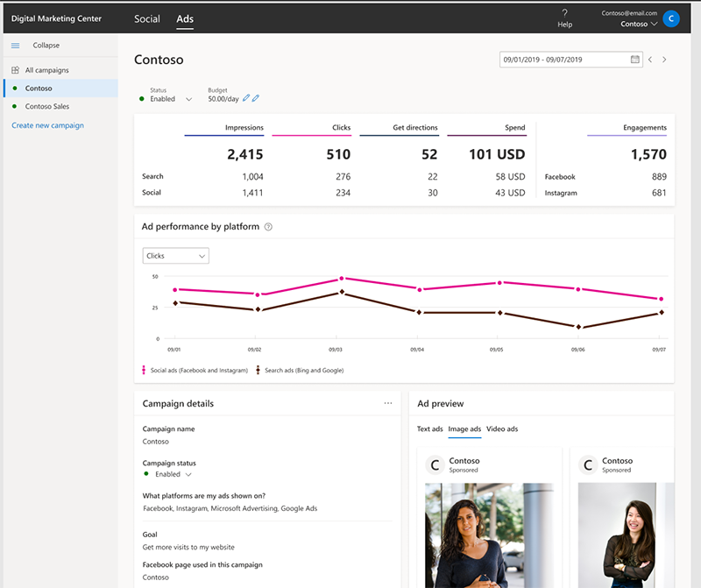Click the Collapse hamburger menu icon
The image size is (701, 588).
pos(15,46)
